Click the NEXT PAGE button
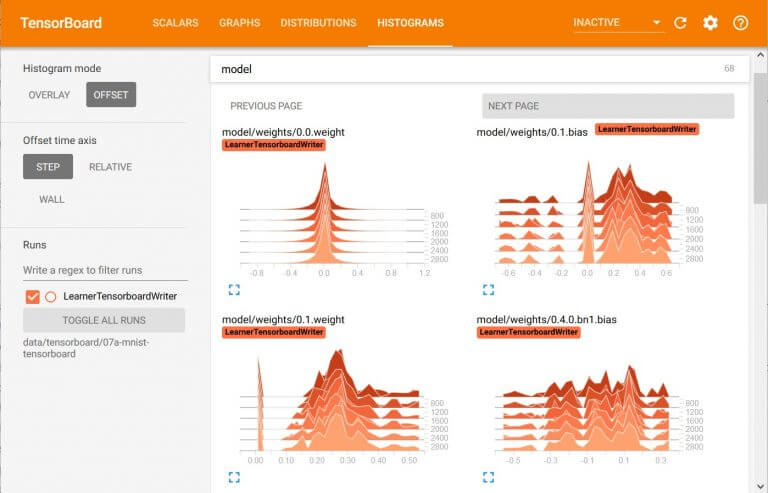768x493 pixels. (x=607, y=106)
